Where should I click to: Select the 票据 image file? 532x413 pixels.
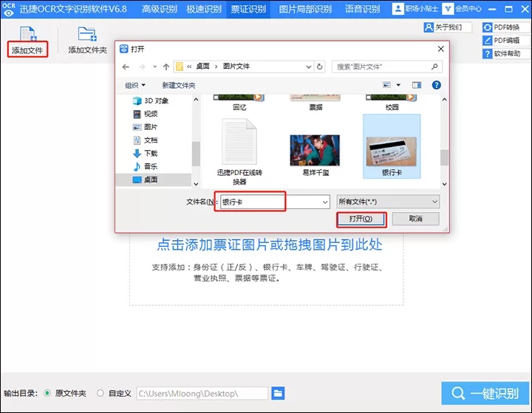[x=316, y=103]
